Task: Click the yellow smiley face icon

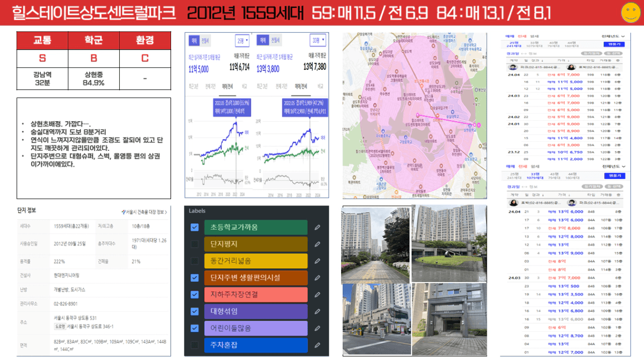Action: (631, 13)
